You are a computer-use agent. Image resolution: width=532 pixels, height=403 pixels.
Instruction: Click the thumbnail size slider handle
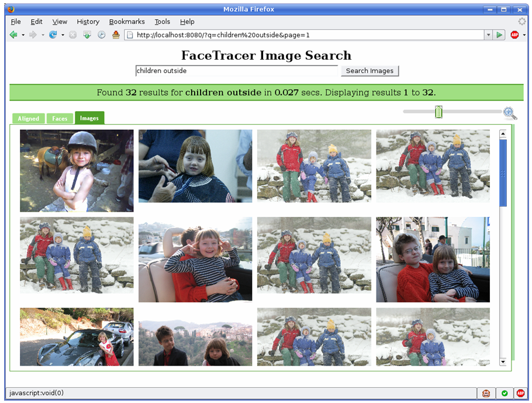coord(438,112)
